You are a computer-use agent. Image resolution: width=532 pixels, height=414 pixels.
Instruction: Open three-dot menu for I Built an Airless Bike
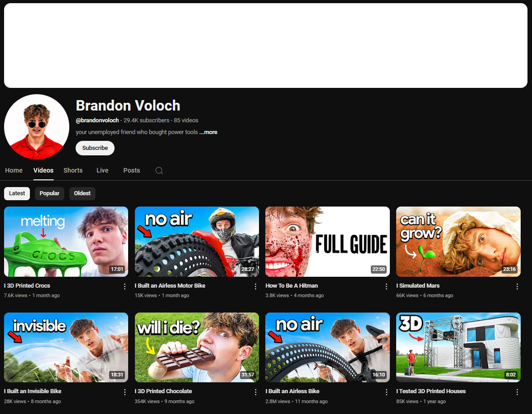pos(386,392)
